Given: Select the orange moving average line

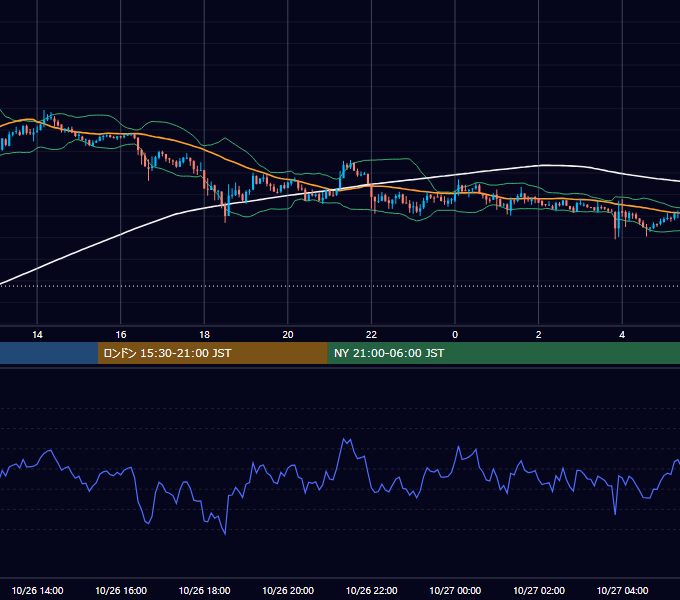Looking at the screenshot, I should point(226,159).
